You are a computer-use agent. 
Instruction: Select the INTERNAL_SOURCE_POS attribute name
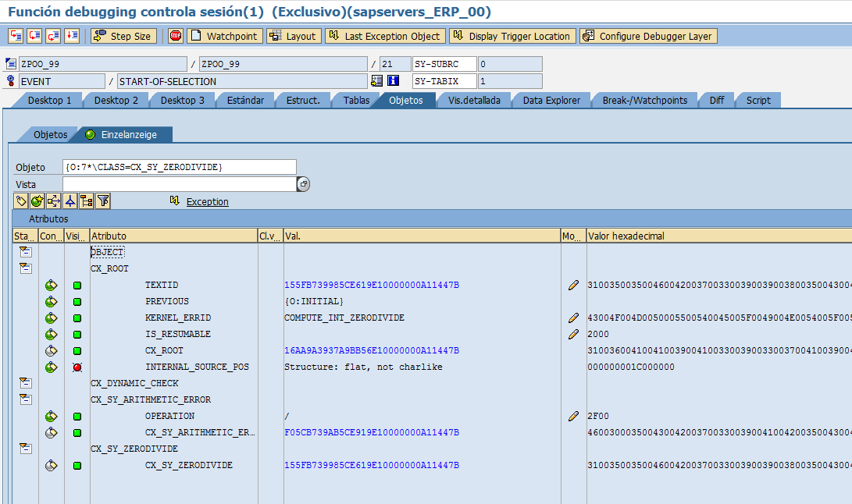tap(197, 367)
